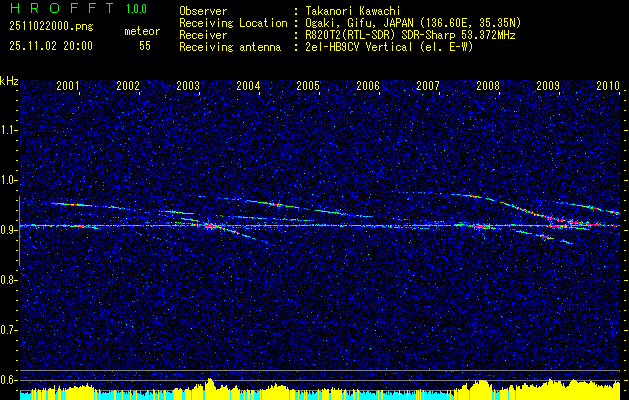Click the meteor count label
Viewport: 629px width, 400px height.
click(142, 31)
